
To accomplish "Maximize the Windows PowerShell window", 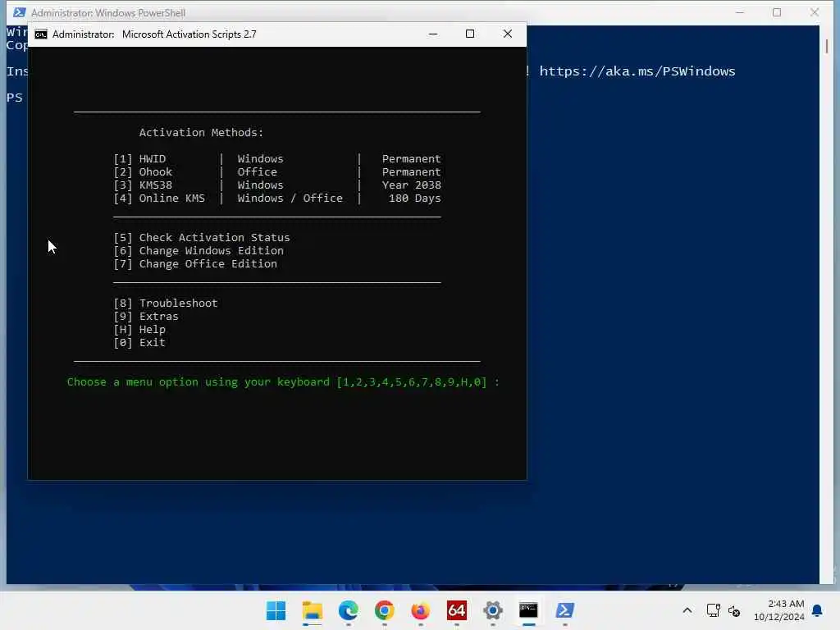I will 777,12.
